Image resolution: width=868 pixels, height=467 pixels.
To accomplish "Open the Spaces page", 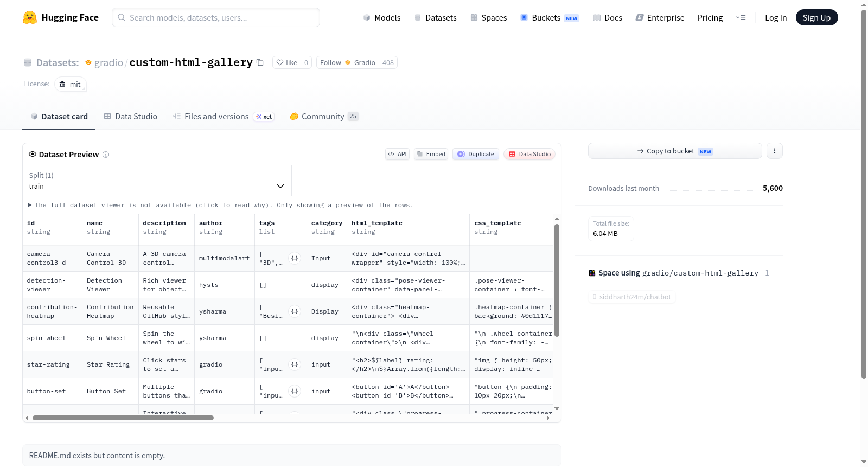I will [489, 18].
